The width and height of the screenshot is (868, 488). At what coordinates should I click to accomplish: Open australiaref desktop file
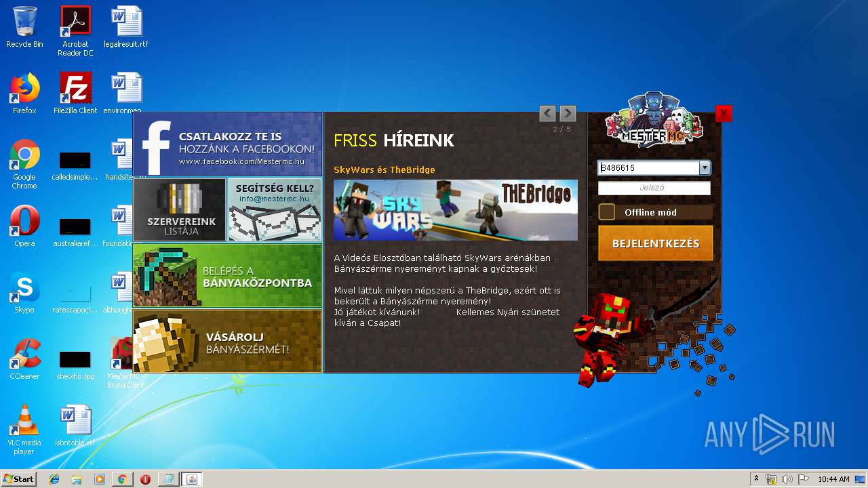click(75, 231)
